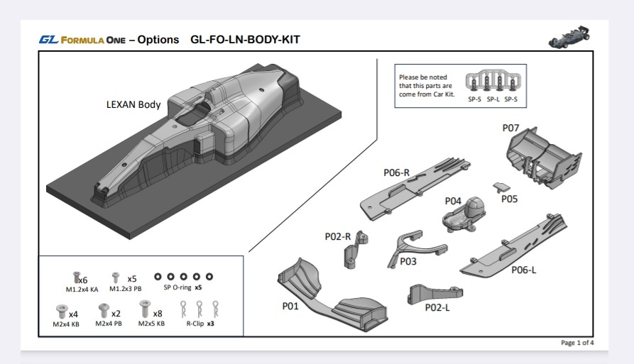Select the SP O-ring row of rings

[x=183, y=276]
